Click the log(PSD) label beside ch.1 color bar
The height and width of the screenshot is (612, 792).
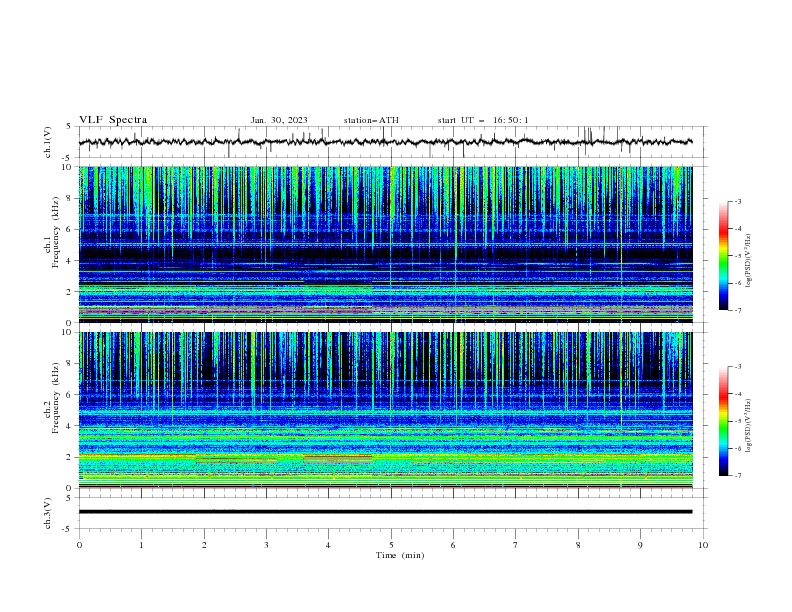(x=749, y=261)
